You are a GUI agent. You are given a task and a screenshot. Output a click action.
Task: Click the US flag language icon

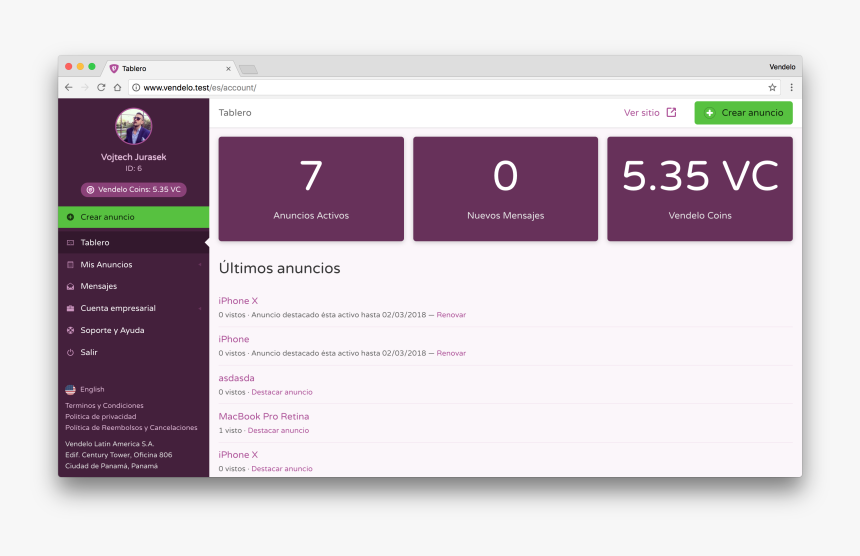point(70,390)
